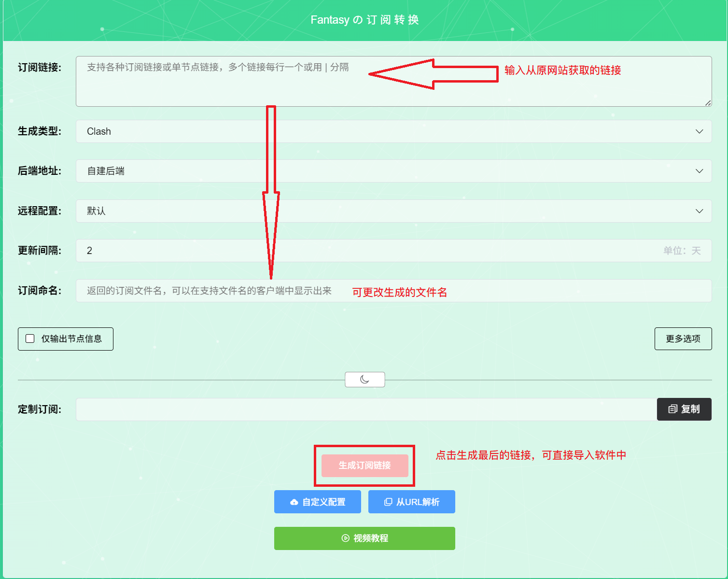Enable the 仅输出节点信息 checkbox

click(30, 339)
